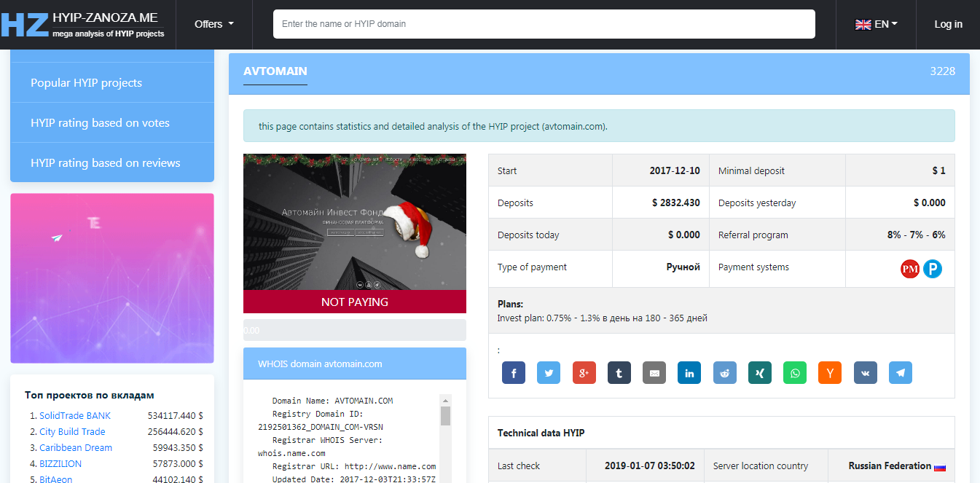
Task: Open BIZZILION project link
Action: pos(60,464)
